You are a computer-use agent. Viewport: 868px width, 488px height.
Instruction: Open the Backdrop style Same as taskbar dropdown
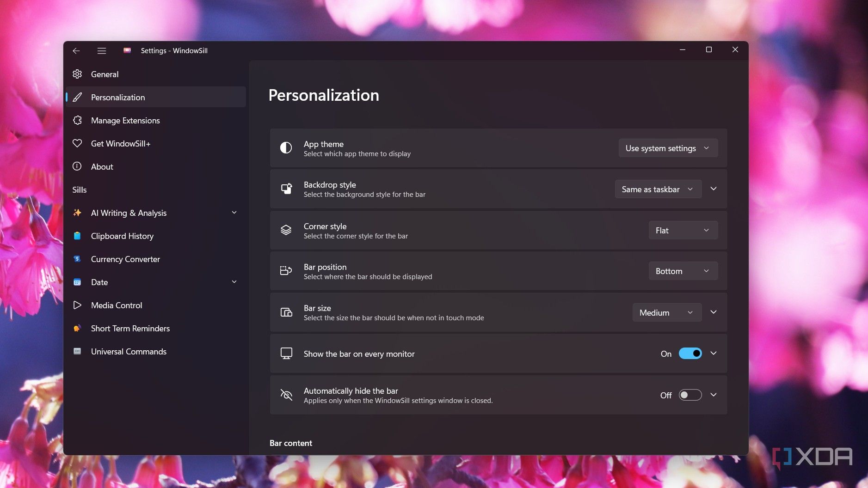click(x=658, y=189)
